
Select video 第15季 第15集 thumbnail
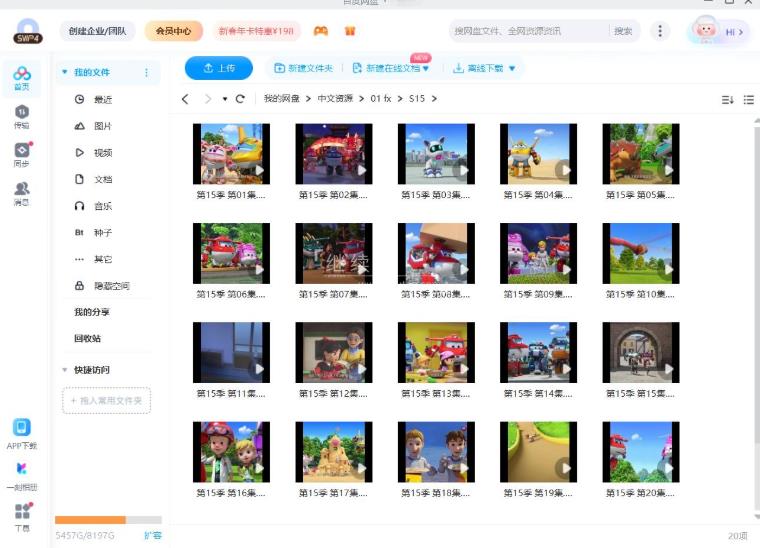point(641,353)
